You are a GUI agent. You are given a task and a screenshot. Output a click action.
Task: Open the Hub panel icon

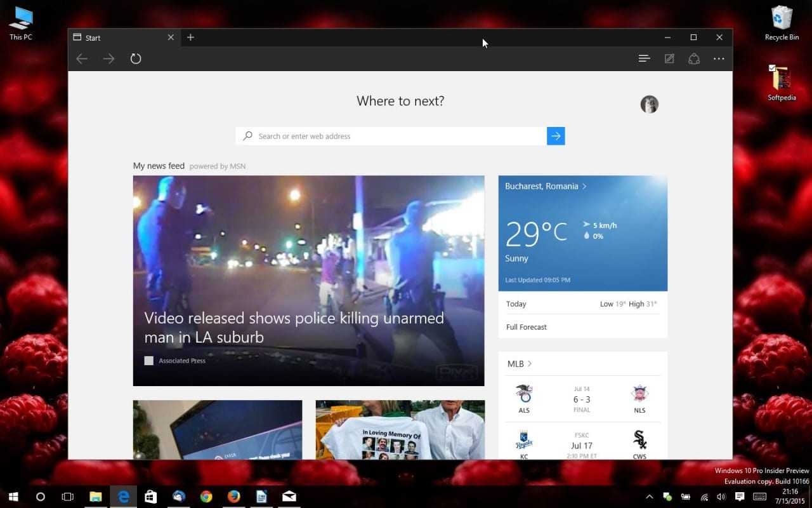coord(644,58)
